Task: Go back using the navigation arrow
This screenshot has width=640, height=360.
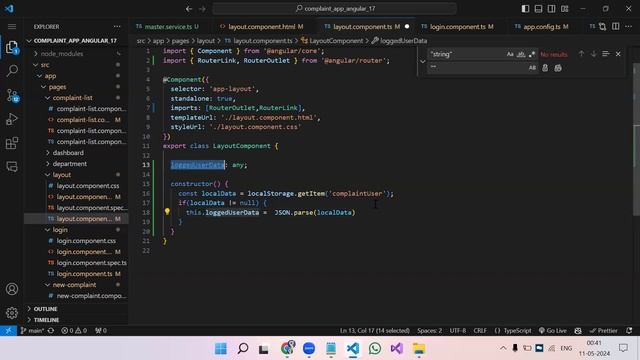Action: tap(189, 9)
